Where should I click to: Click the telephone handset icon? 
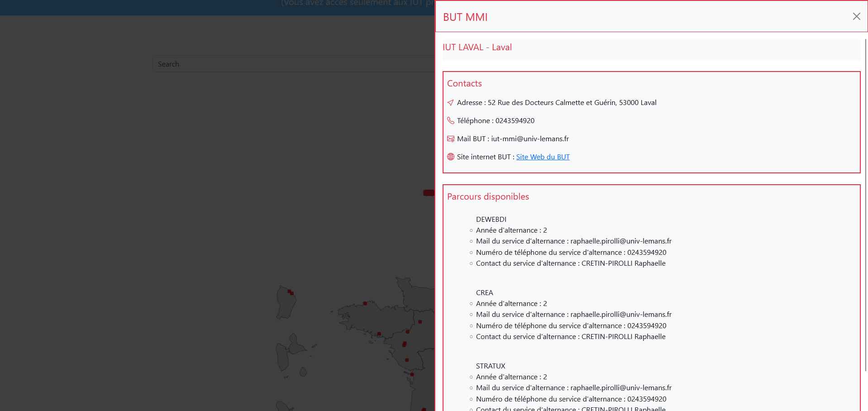pos(450,120)
